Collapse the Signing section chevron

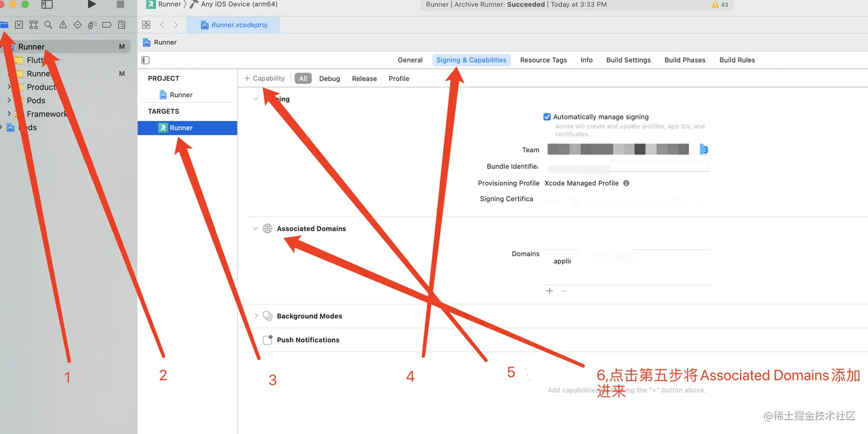coord(255,99)
